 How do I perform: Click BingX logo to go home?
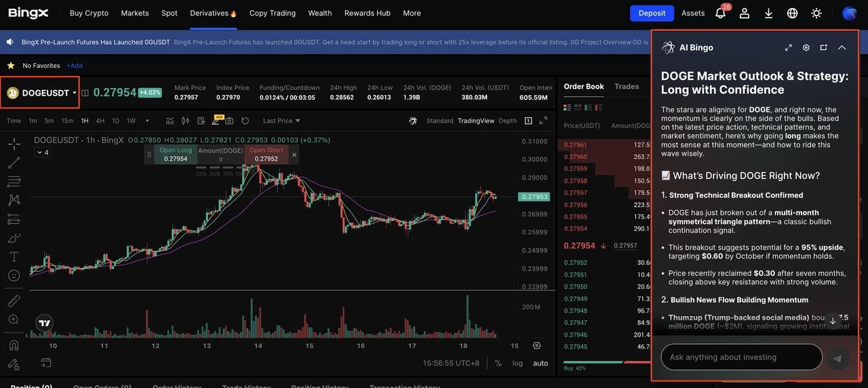coord(30,13)
